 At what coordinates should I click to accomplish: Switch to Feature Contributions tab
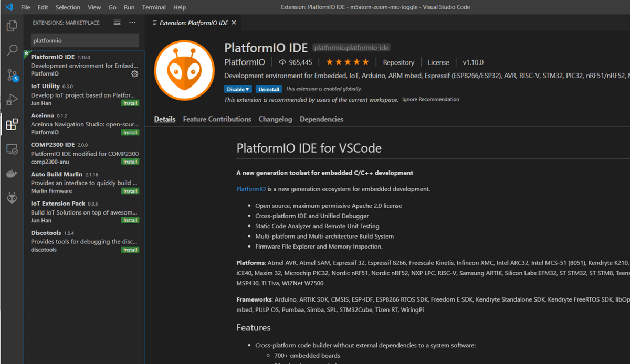tap(217, 119)
